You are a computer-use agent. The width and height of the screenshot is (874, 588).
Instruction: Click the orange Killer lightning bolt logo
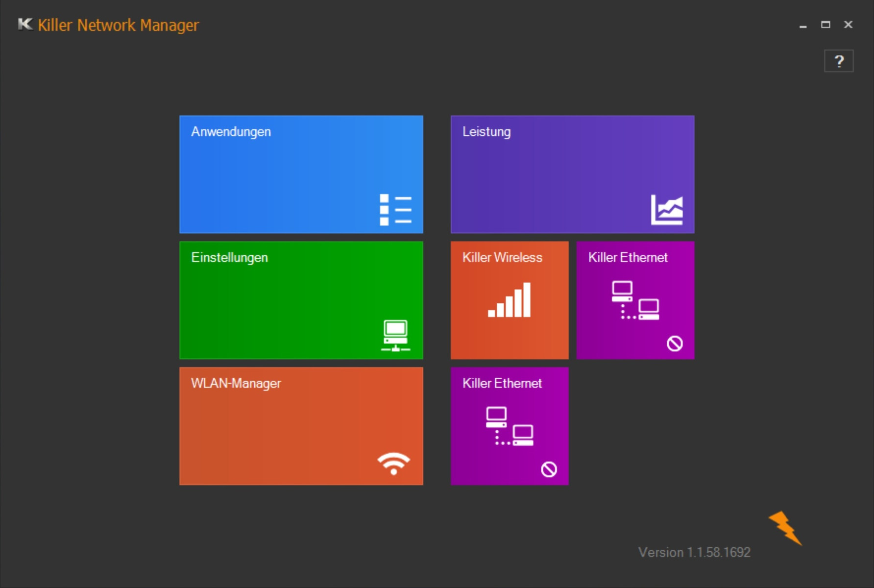[785, 528]
